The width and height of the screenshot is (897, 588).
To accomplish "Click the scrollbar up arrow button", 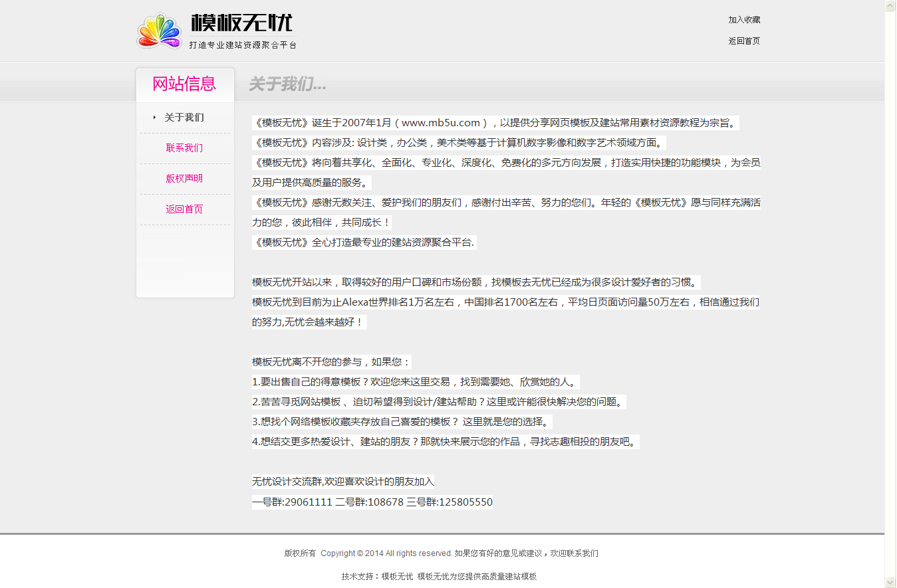I will click(890, 5).
